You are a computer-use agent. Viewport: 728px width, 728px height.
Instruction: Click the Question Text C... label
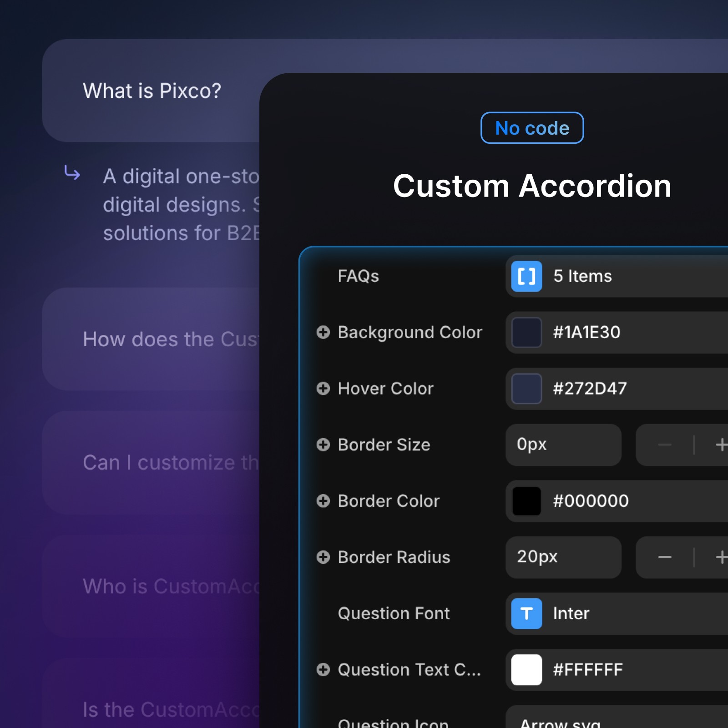tap(409, 670)
